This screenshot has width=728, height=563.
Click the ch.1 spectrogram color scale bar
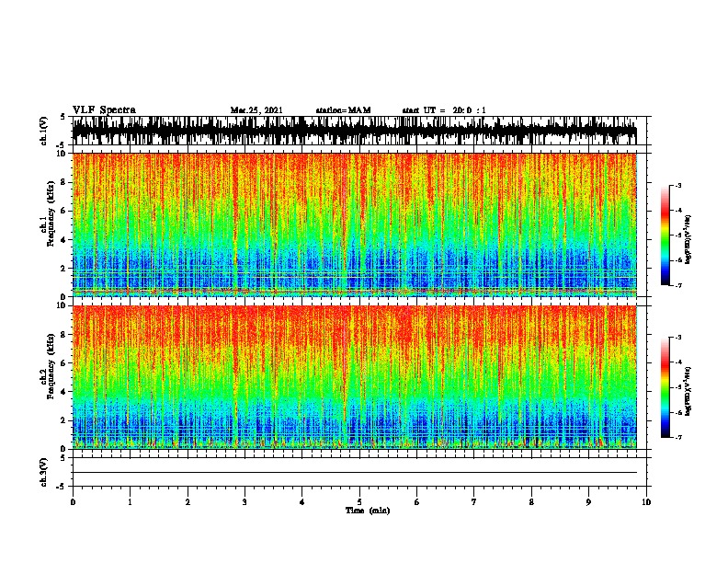point(665,236)
